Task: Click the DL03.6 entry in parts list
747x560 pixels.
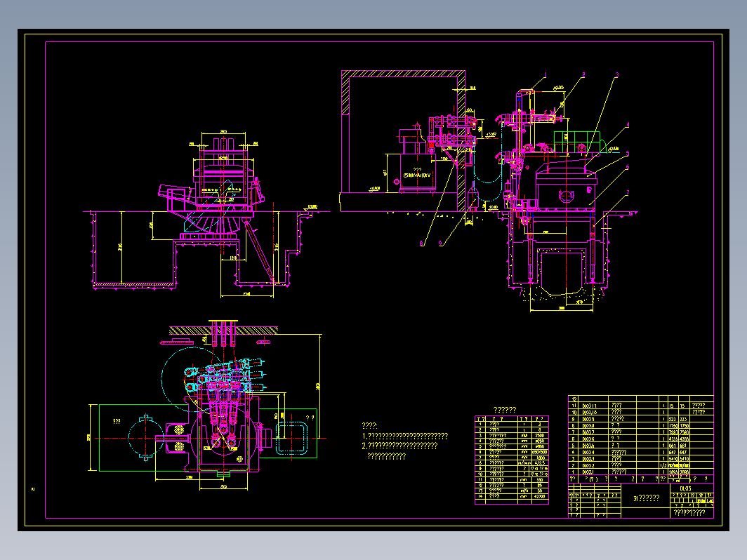Action: tap(588, 439)
